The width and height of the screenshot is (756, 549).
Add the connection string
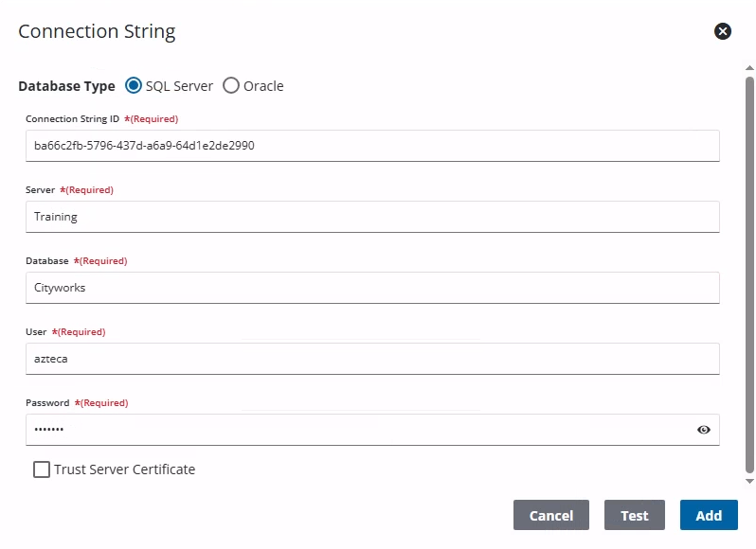pyautogui.click(x=709, y=516)
